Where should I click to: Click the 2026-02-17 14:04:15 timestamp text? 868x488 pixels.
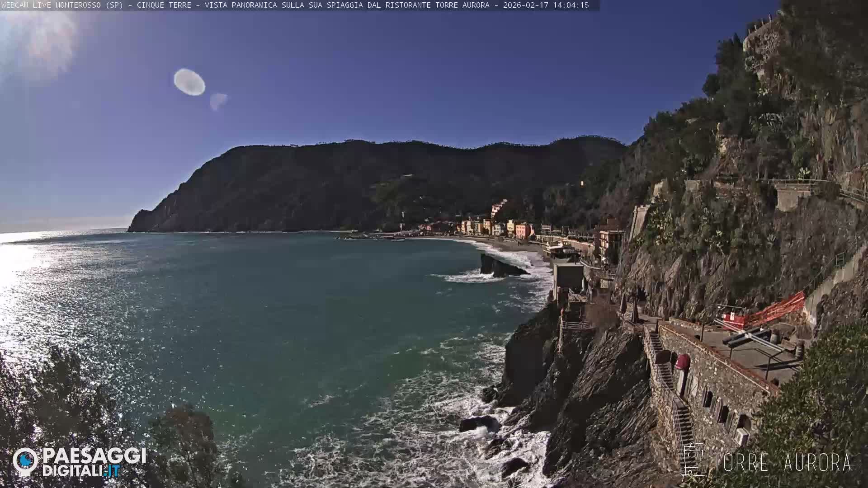[x=546, y=5]
